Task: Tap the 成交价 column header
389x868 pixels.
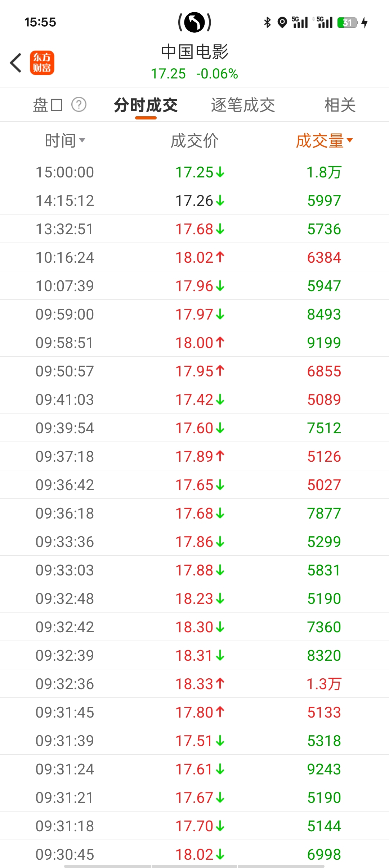Action: [x=194, y=141]
